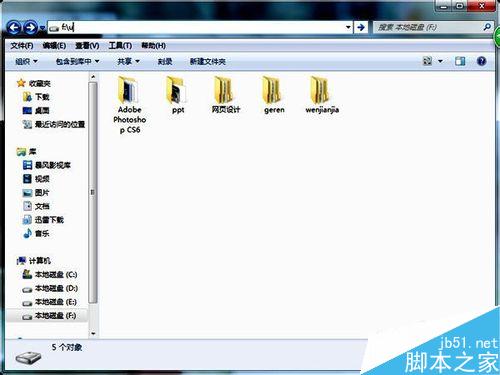This screenshot has width=500, height=375.
Task: Open the 音乐 library
Action: coord(36,234)
